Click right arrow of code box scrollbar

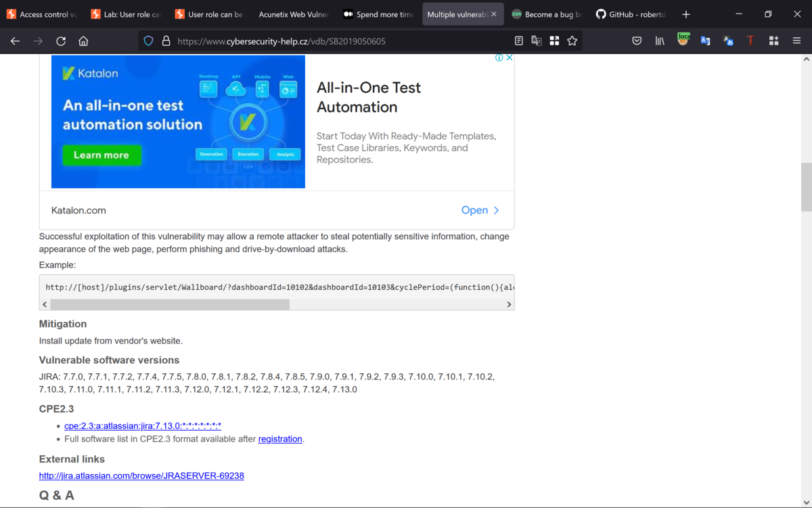[x=509, y=305]
